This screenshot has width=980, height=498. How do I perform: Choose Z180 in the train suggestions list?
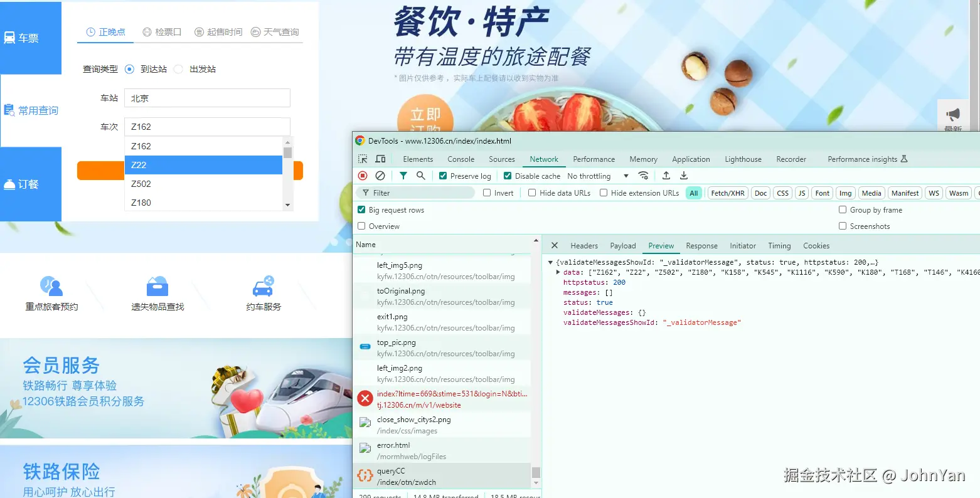click(203, 203)
